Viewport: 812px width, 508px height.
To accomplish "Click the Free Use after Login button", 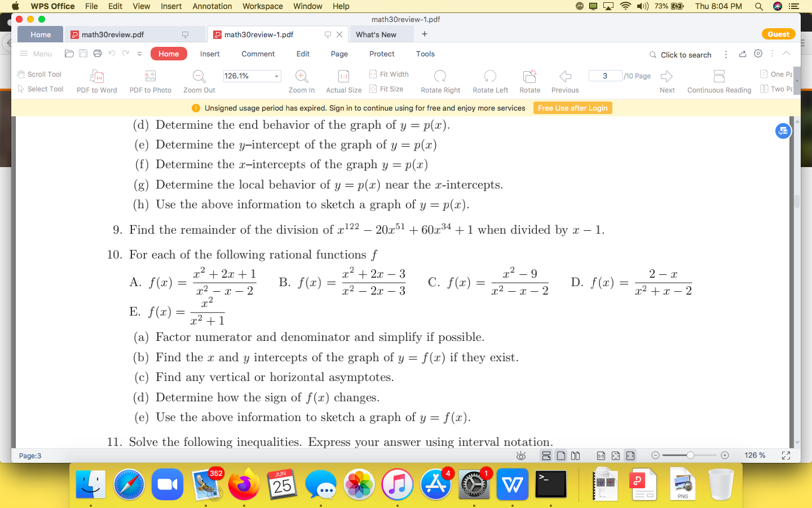I will [572, 107].
